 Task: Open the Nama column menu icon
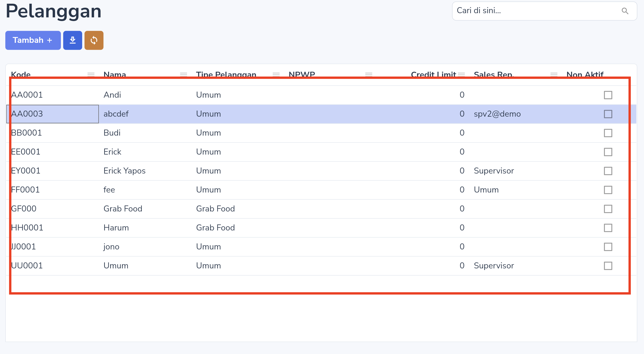[x=184, y=75]
